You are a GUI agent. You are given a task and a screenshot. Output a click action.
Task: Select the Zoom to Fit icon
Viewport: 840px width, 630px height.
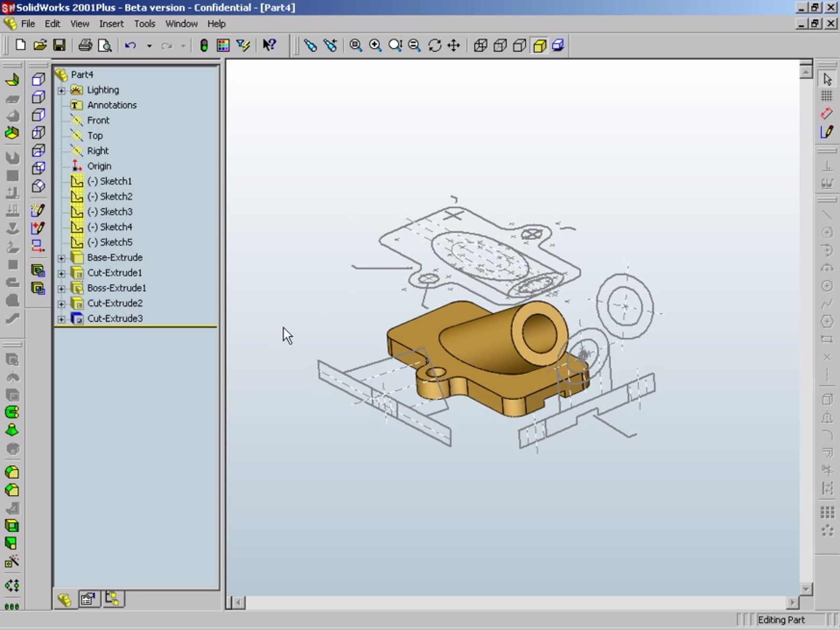click(355, 45)
